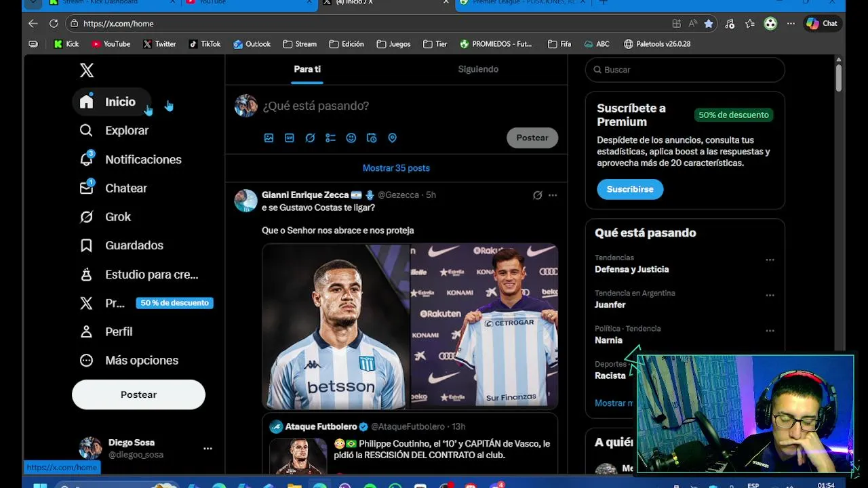868x488 pixels.
Task: Open quoted post by Ataque Futbolero
Action: click(x=410, y=444)
